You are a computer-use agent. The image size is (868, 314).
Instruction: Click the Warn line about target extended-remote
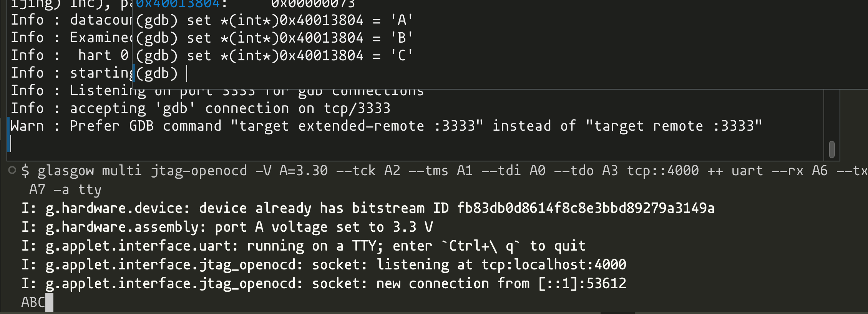[x=386, y=126]
